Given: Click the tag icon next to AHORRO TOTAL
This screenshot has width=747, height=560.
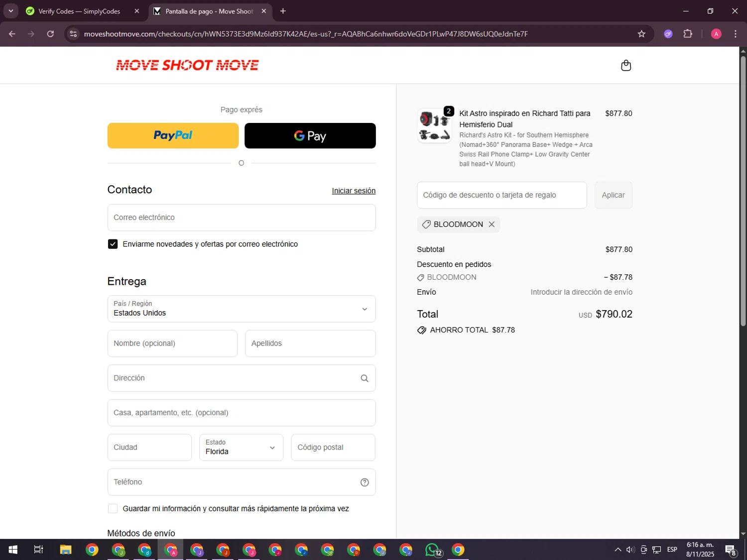Looking at the screenshot, I should point(421,330).
